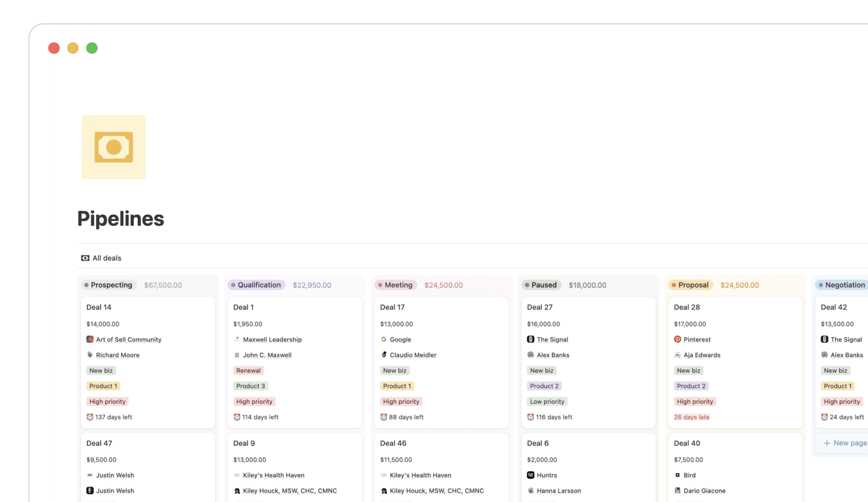
Task: Add a New page in Negotiation column
Action: (x=845, y=443)
